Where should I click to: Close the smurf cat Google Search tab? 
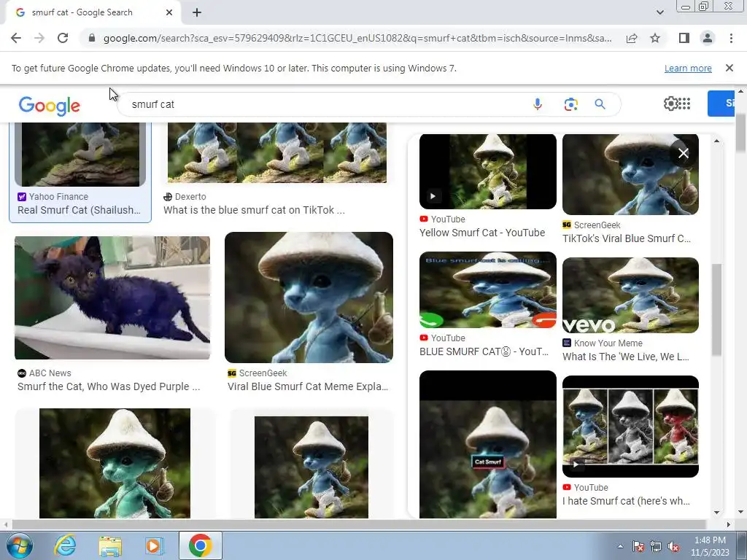point(169,13)
